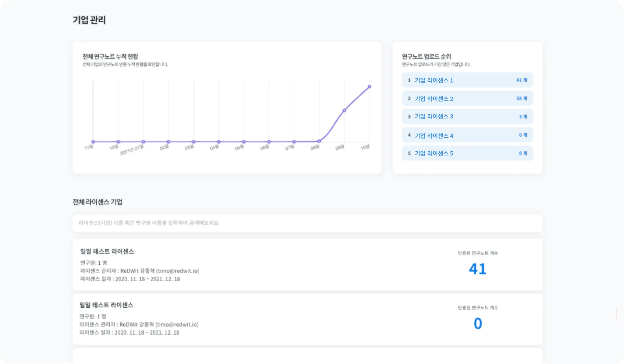Click the 41 개 count badge
Screen dimensions: 624x364
(x=521, y=80)
